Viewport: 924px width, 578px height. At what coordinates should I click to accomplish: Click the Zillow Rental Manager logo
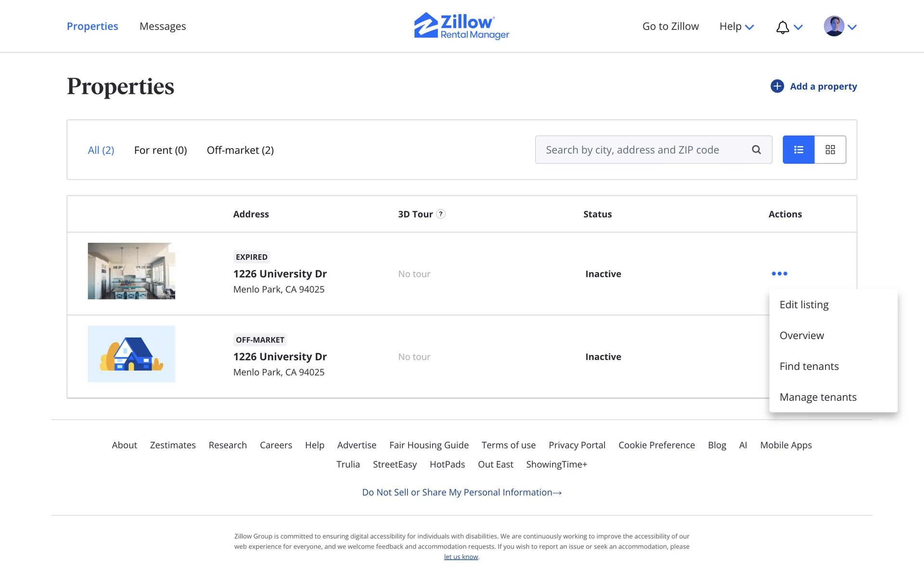coord(462,26)
